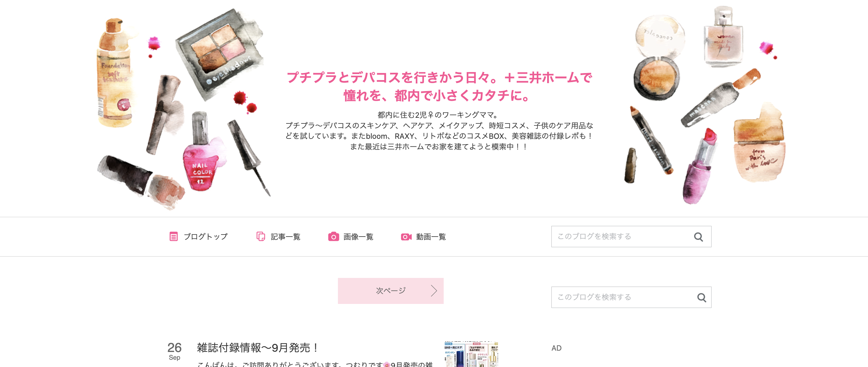868x367 pixels.
Task: Click the 26 Sep date label
Action: tap(174, 351)
